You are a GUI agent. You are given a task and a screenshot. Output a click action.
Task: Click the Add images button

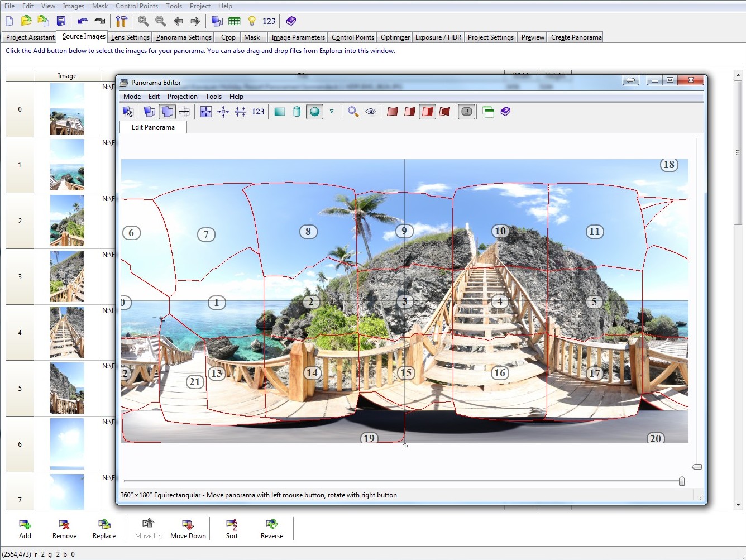coord(25,529)
